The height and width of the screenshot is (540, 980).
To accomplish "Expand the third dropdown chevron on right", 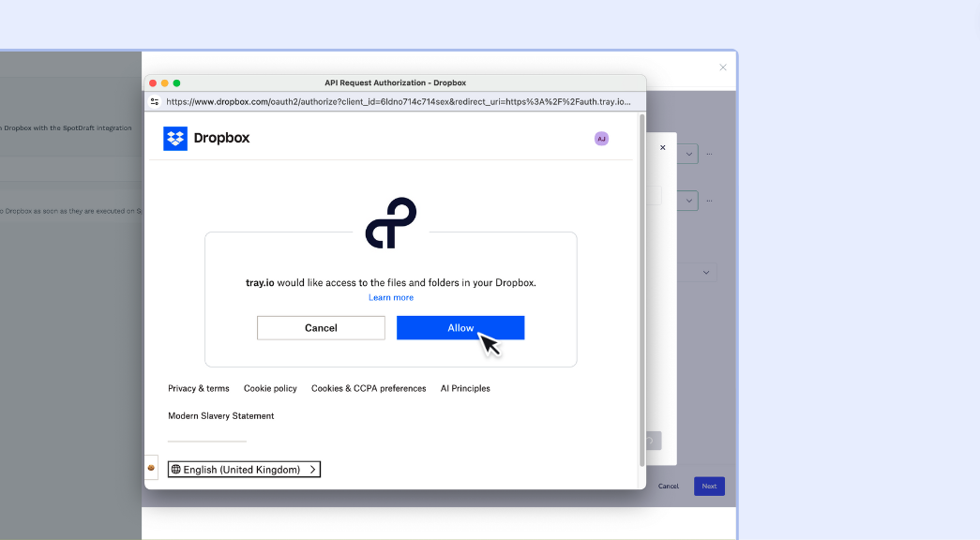I will click(x=707, y=273).
